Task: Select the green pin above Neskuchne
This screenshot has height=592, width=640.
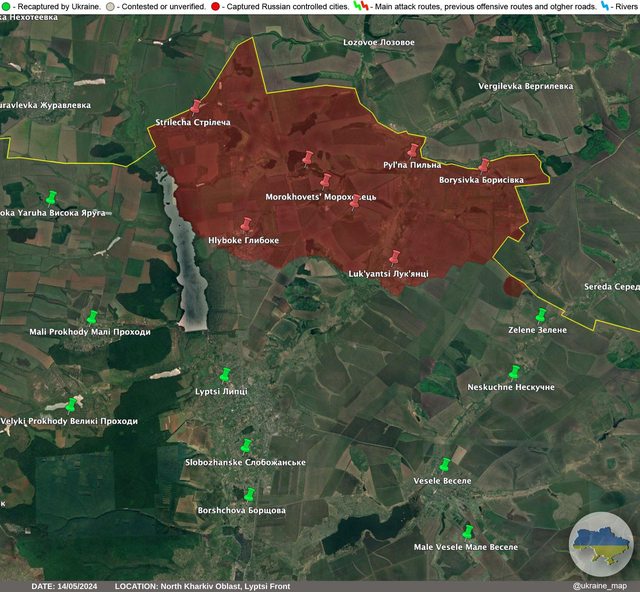Action: click(x=514, y=372)
